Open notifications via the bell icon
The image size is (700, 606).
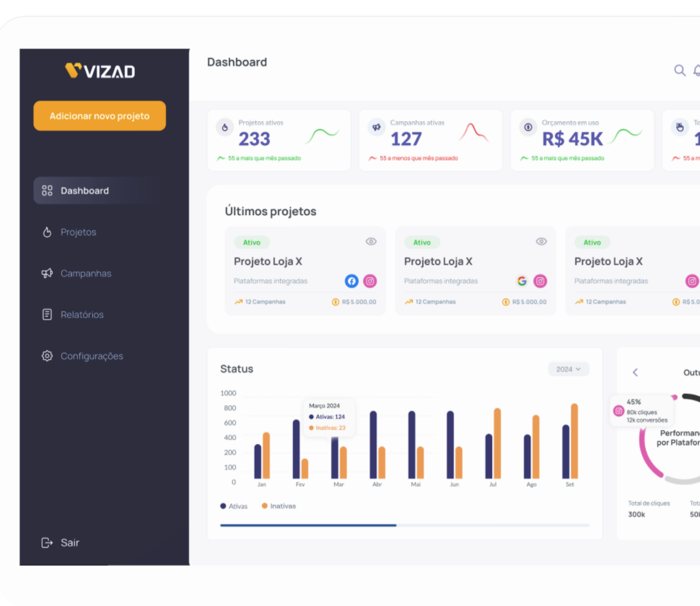(697, 70)
